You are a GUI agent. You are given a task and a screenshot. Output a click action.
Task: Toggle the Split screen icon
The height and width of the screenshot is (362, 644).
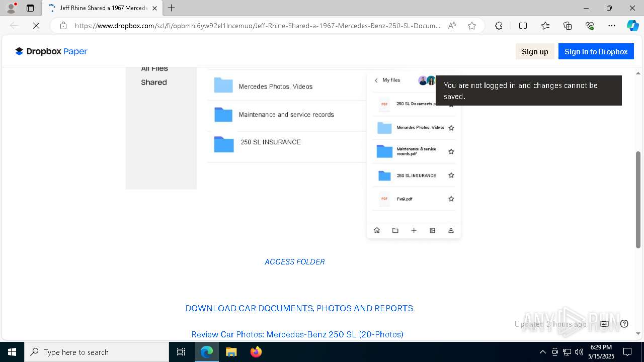pyautogui.click(x=523, y=26)
